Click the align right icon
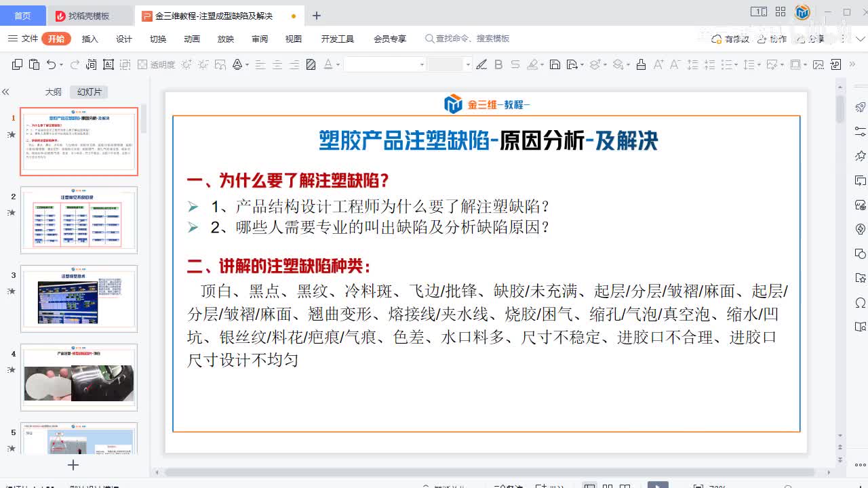 point(294,64)
